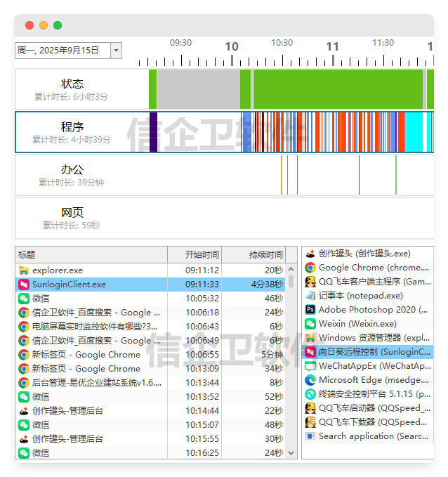Select the 办公 timeline row

(x=72, y=175)
